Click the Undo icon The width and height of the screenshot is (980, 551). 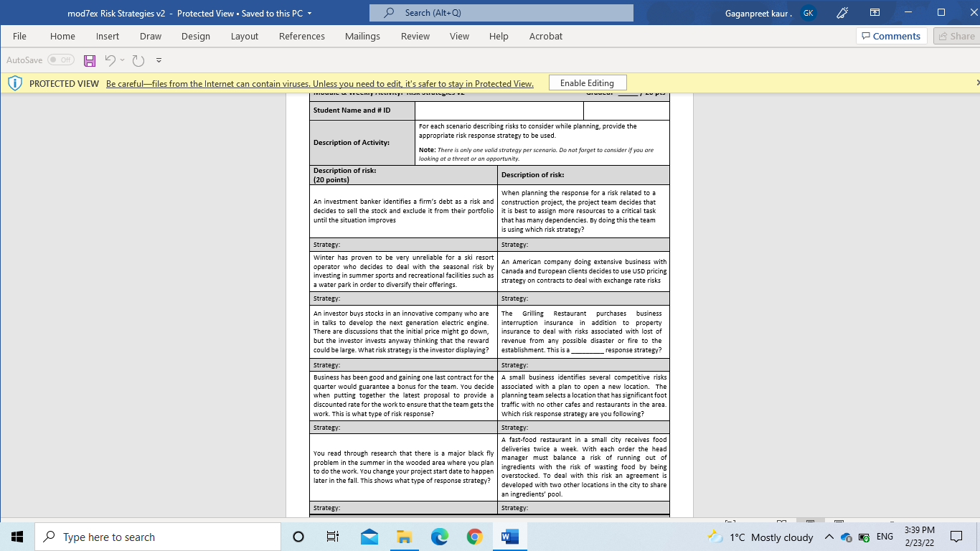[110, 61]
